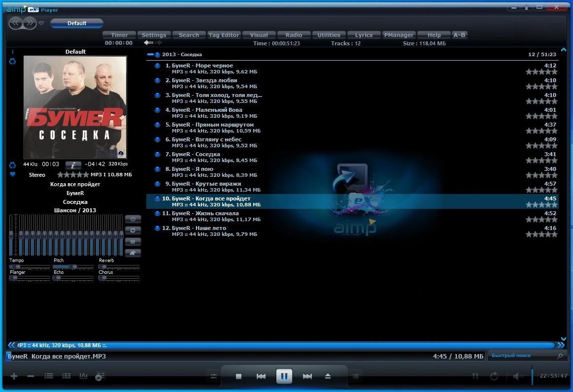Click the left double-chevron on seek bar
Viewport: 573px width, 392px height.
pyautogui.click(x=11, y=345)
